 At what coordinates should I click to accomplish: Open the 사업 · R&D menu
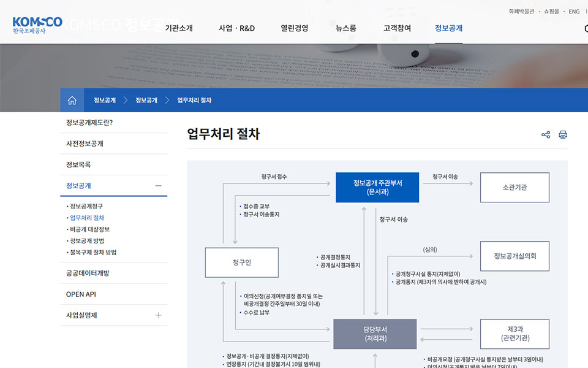coord(236,28)
